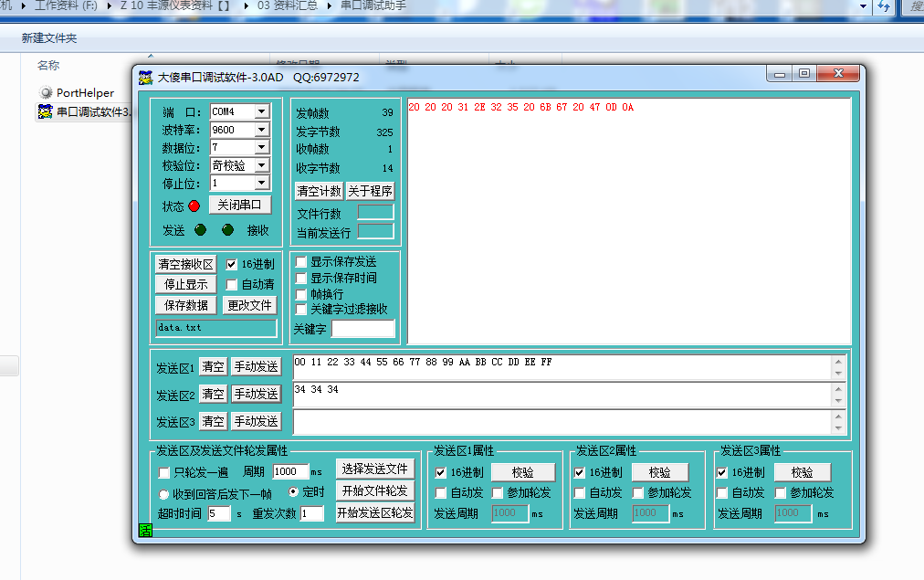
Task: Click the 发送区1 scrollbar up arrow
Action: click(x=838, y=362)
